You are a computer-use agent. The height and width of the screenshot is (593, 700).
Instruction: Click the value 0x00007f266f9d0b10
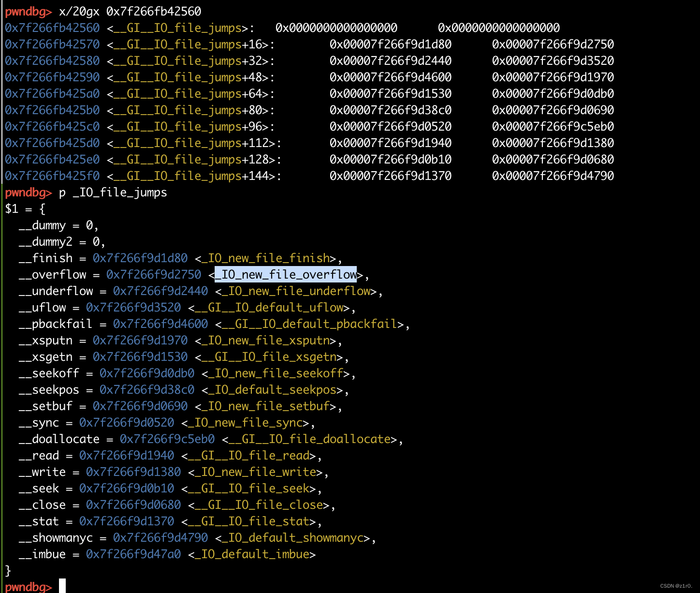point(391,159)
